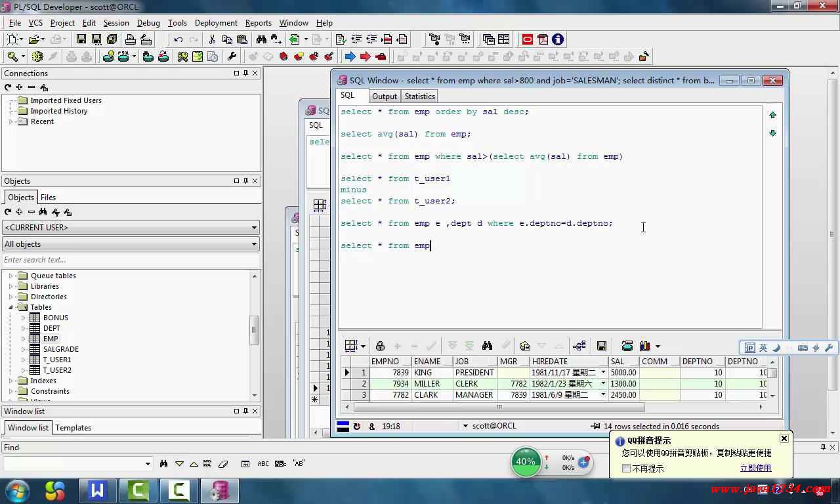The height and width of the screenshot is (504, 840).
Task: Click the Windows Start button
Action: (x=18, y=490)
